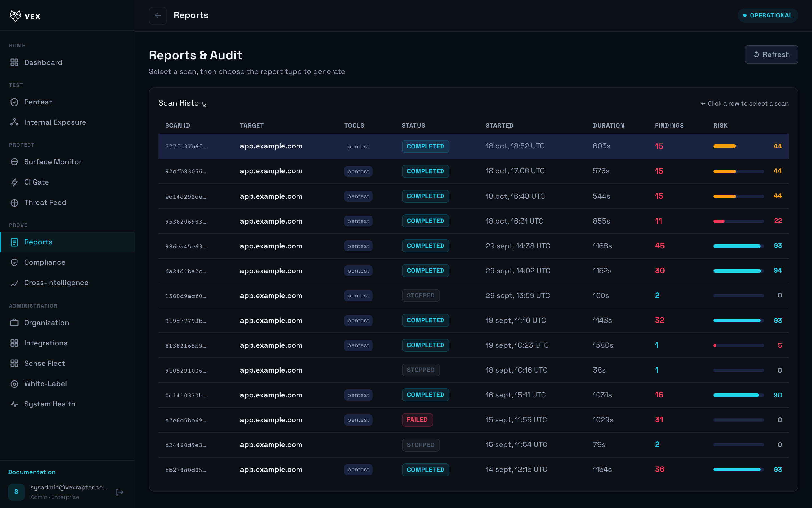Select scan row 1560d9acf0
Screen dimensions: 812x508
(473, 296)
